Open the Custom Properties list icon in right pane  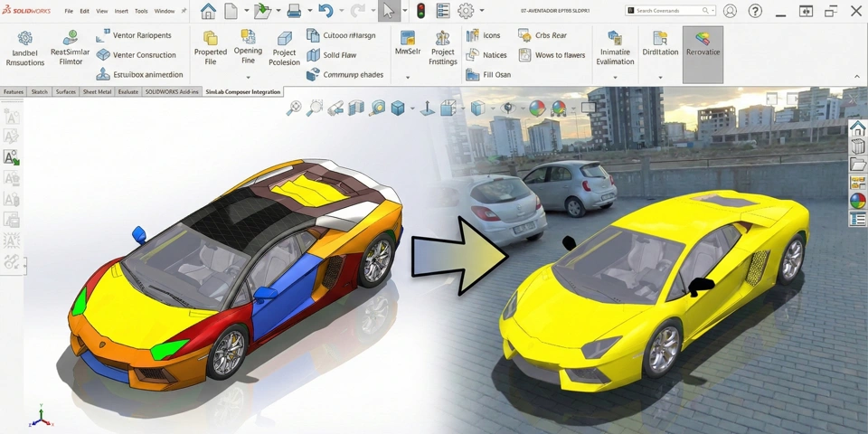click(857, 219)
